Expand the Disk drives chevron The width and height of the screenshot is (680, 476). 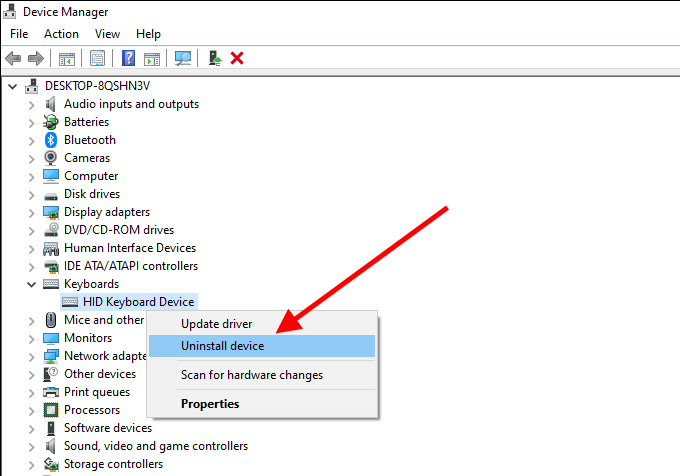tap(31, 194)
